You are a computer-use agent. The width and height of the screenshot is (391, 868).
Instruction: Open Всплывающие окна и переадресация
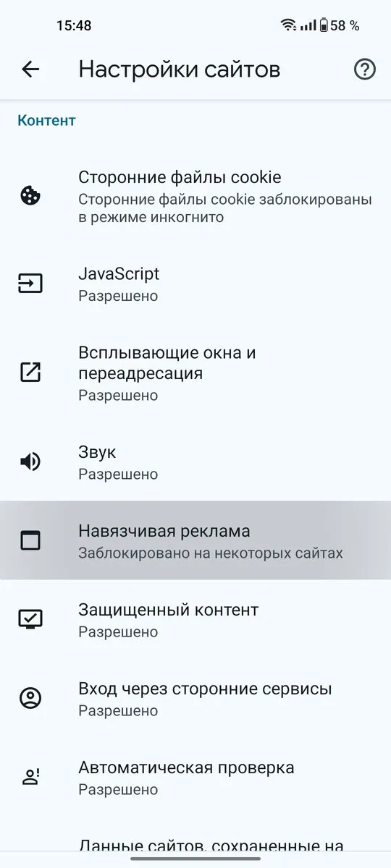pyautogui.click(x=195, y=373)
